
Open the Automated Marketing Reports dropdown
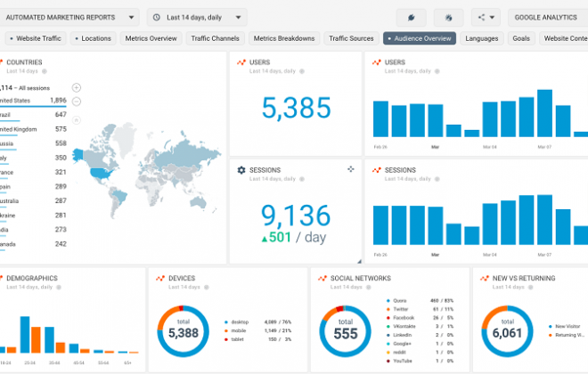(x=70, y=17)
